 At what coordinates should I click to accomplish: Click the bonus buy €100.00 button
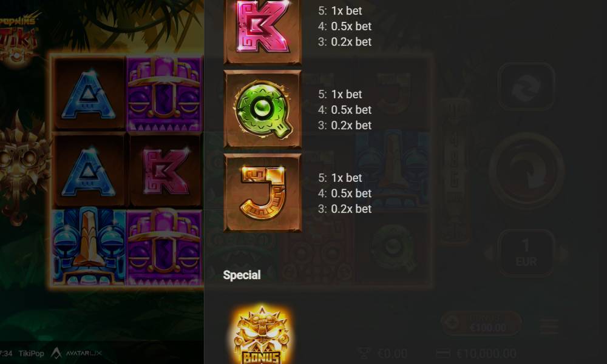pos(481,323)
